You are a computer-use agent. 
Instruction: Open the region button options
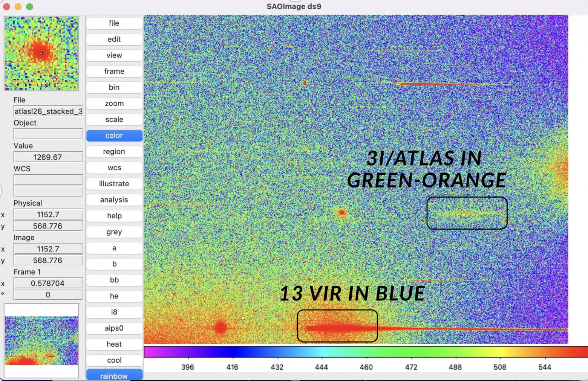pyautogui.click(x=114, y=152)
